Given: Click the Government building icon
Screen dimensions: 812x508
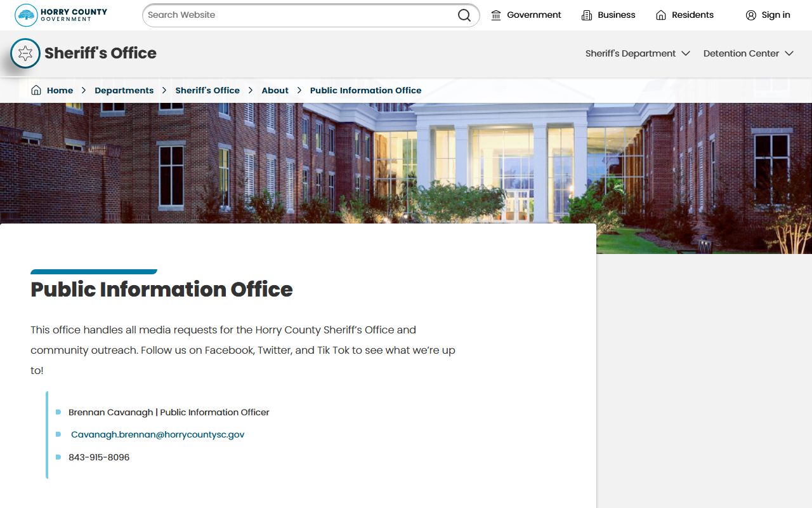Looking at the screenshot, I should pyautogui.click(x=496, y=15).
